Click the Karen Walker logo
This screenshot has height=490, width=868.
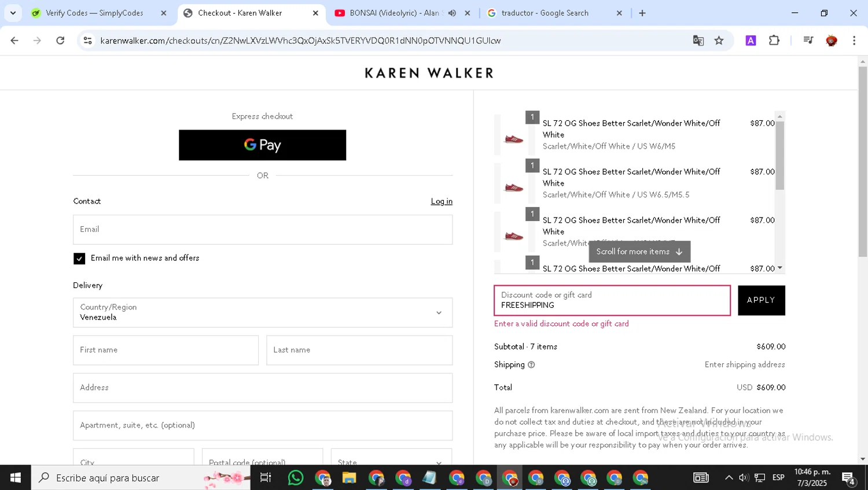[429, 73]
